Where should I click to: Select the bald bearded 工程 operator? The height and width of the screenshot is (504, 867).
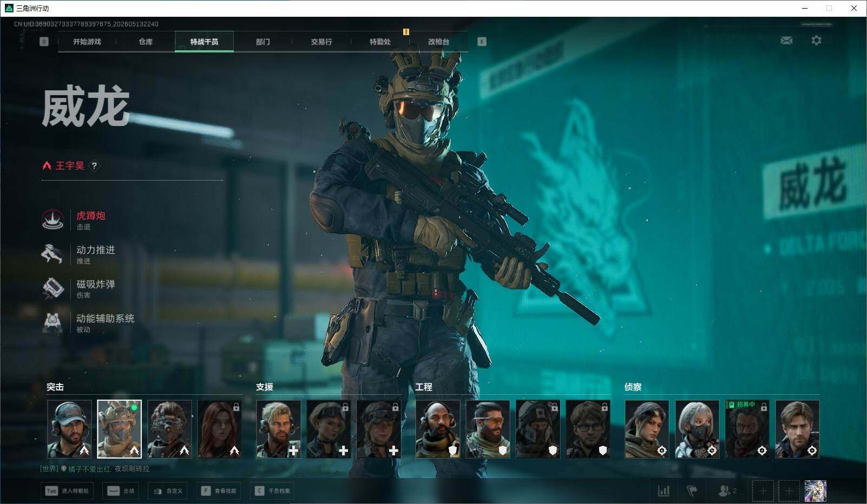point(438,429)
